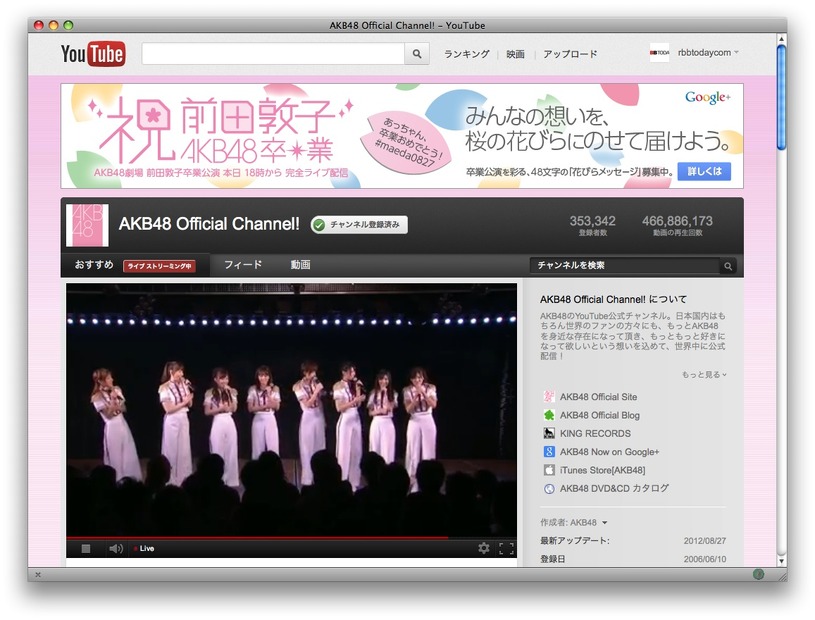Click the Live indicator in player controls
The width and height of the screenshot is (815, 620).
click(144, 548)
